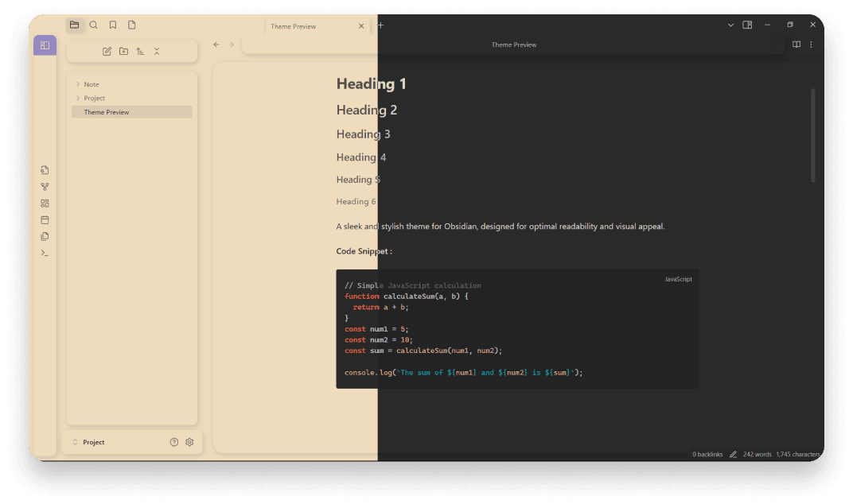This screenshot has height=504, width=853.
Task: Create a new note with pencil icon
Action: point(107,51)
